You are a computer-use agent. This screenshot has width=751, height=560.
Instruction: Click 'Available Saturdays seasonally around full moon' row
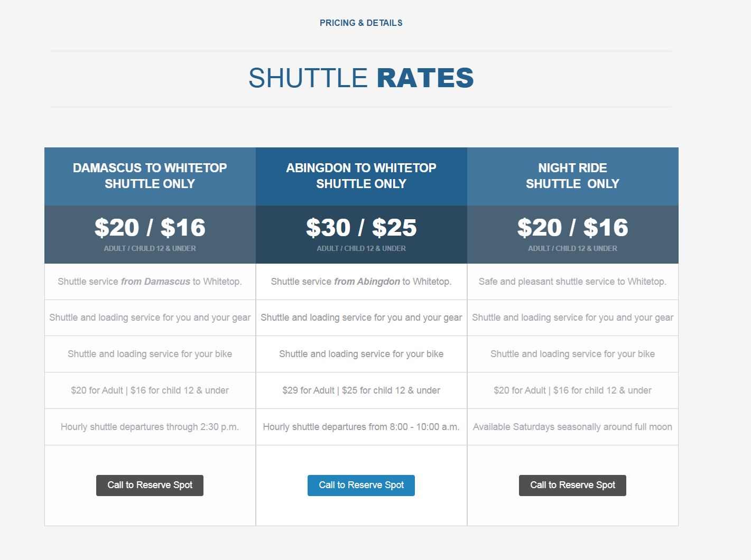click(573, 427)
